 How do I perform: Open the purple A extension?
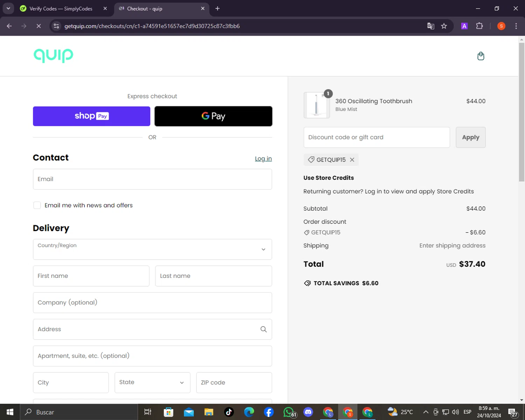[464, 26]
